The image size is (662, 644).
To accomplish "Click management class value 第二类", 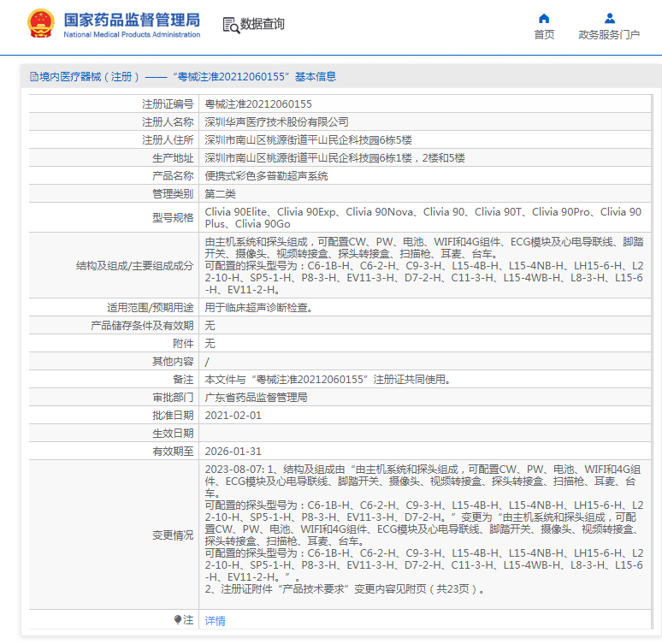I will [220, 194].
